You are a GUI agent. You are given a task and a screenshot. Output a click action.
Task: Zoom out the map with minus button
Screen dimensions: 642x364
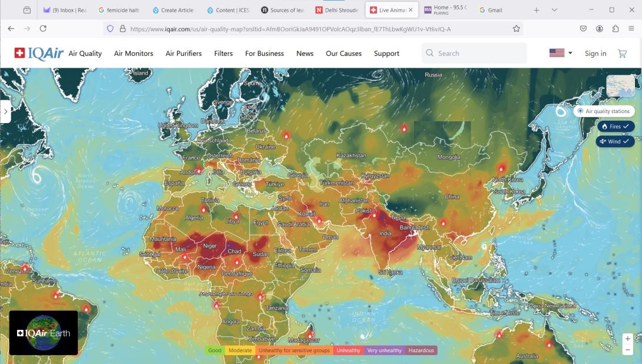[628, 350]
